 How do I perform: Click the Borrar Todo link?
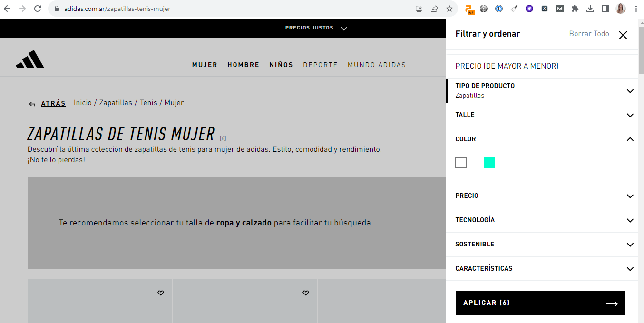click(589, 34)
